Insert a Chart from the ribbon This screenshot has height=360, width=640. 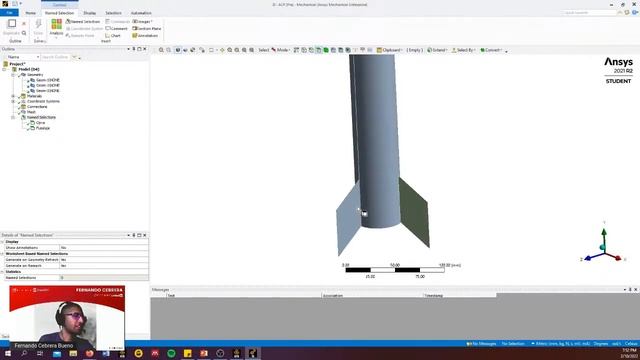tap(113, 36)
